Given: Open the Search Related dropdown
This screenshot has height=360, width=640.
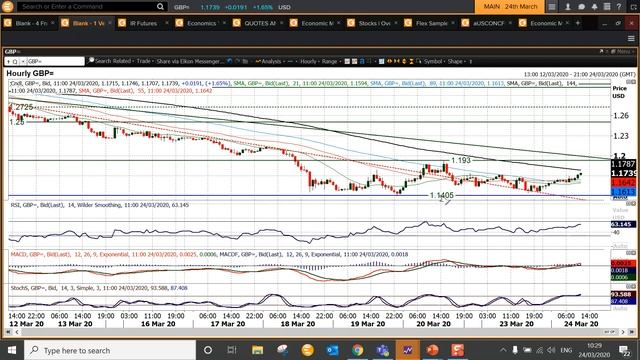Looking at the screenshot, I should point(111,61).
